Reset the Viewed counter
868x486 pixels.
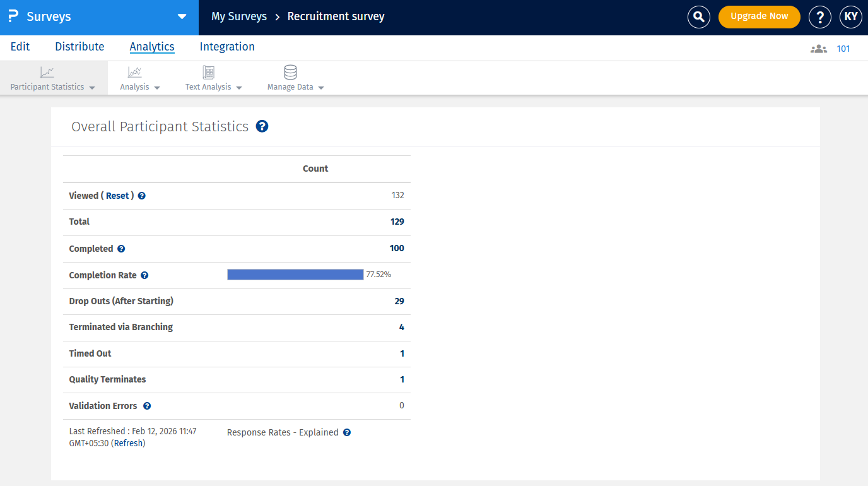[117, 195]
